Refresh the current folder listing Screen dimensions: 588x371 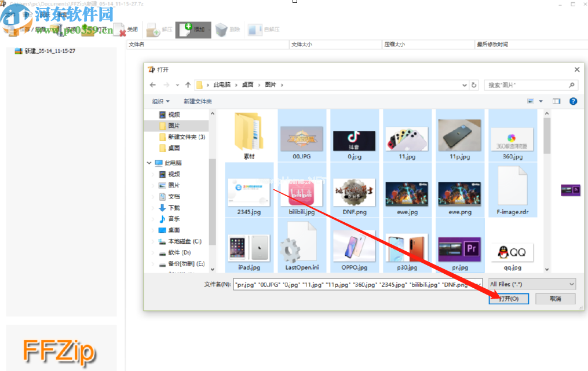[474, 85]
